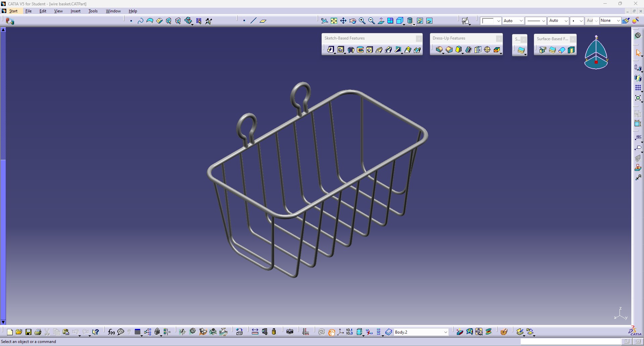Open the Tools menu
644x346 pixels.
click(93, 11)
